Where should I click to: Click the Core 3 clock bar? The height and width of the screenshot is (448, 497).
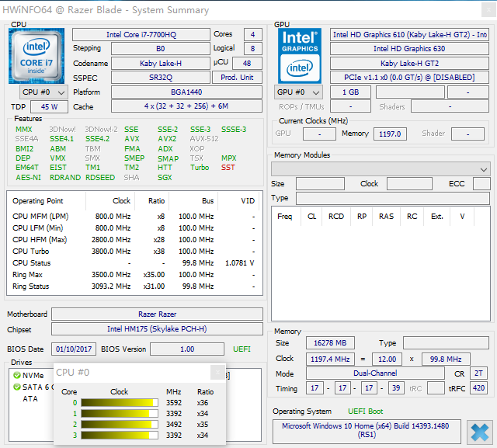click(119, 436)
